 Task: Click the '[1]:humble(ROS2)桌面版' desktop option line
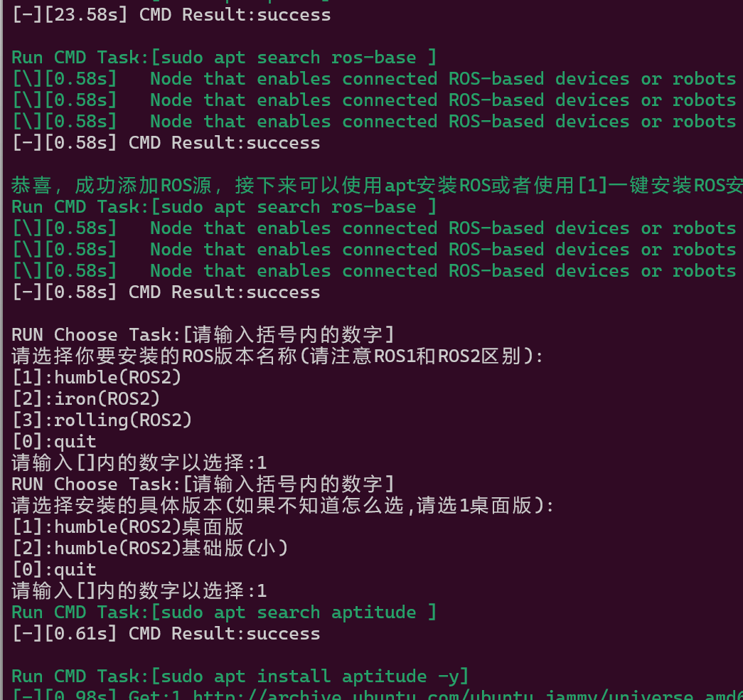128,526
